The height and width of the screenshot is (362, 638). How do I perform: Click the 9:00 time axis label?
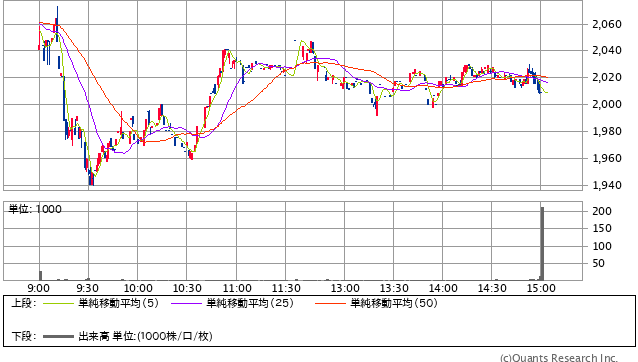tap(39, 288)
